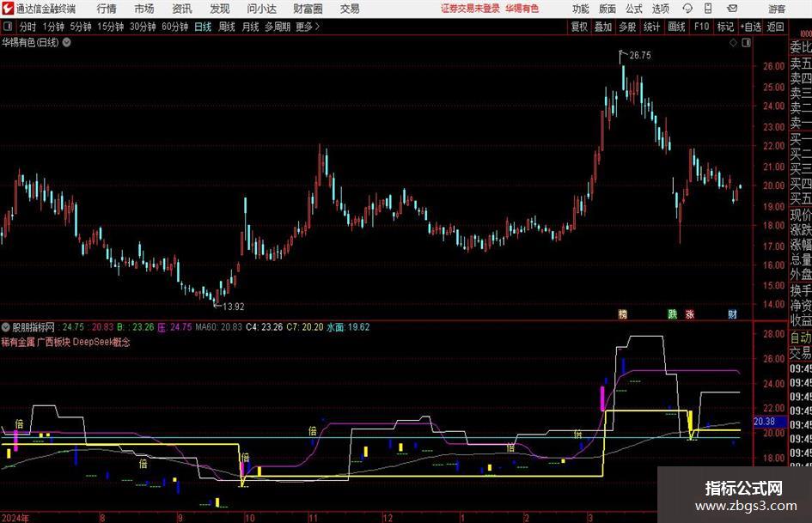Viewport: 812px width, 523px height.
Task: Click the 叠加 overlay button
Action: coord(603,27)
